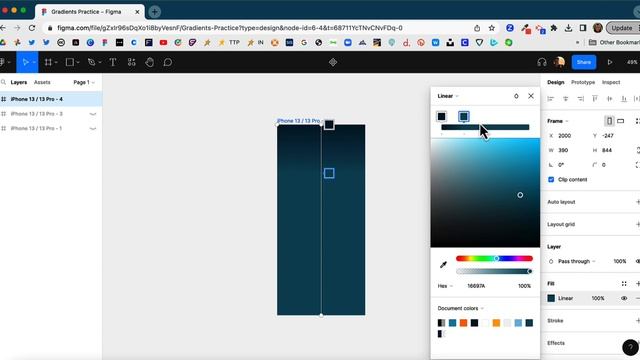Click the Share button
640x360 pixels.
click(584, 62)
